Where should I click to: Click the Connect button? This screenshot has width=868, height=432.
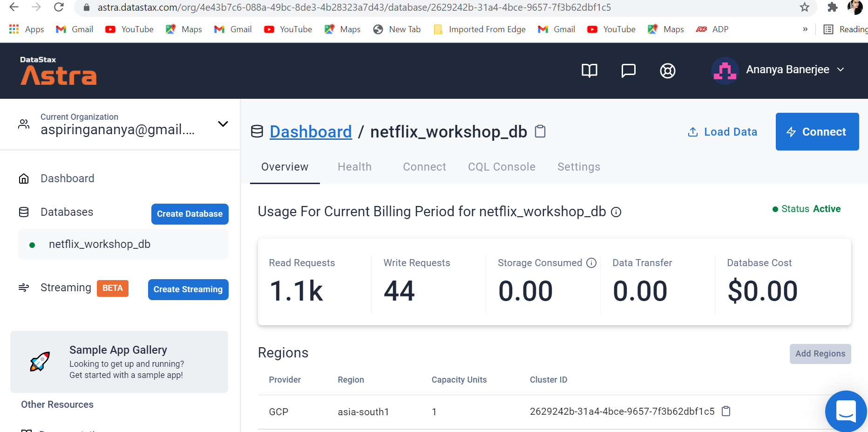pyautogui.click(x=817, y=131)
